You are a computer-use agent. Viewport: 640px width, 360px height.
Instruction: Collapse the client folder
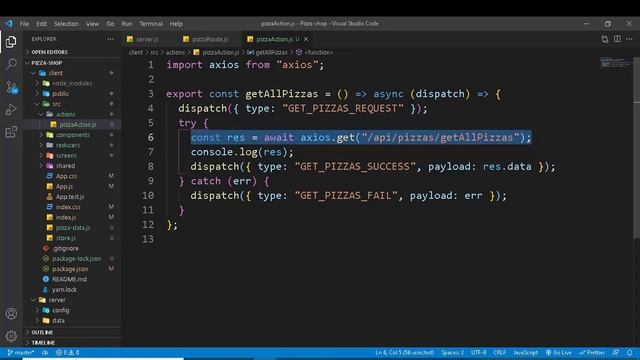coord(56,73)
